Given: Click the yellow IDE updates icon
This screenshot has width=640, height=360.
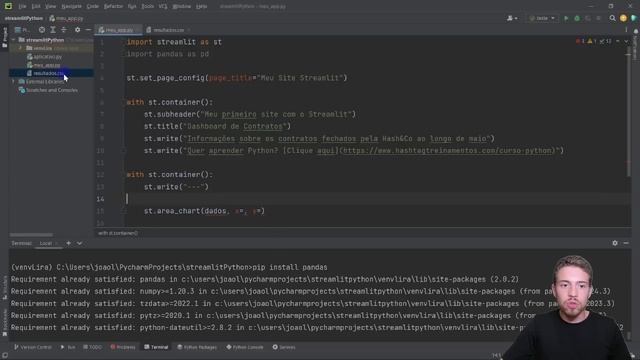Looking at the screenshot, I should (623, 18).
